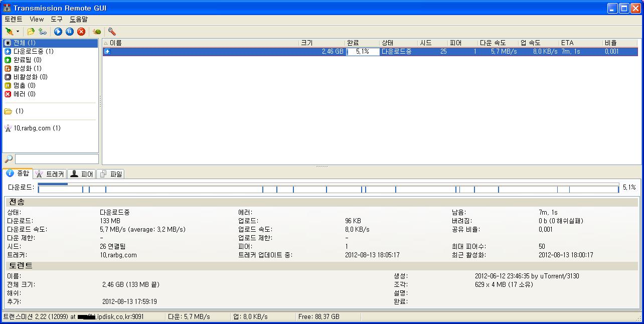
Task: Click the 96 KB uploaded value
Action: coord(353,221)
